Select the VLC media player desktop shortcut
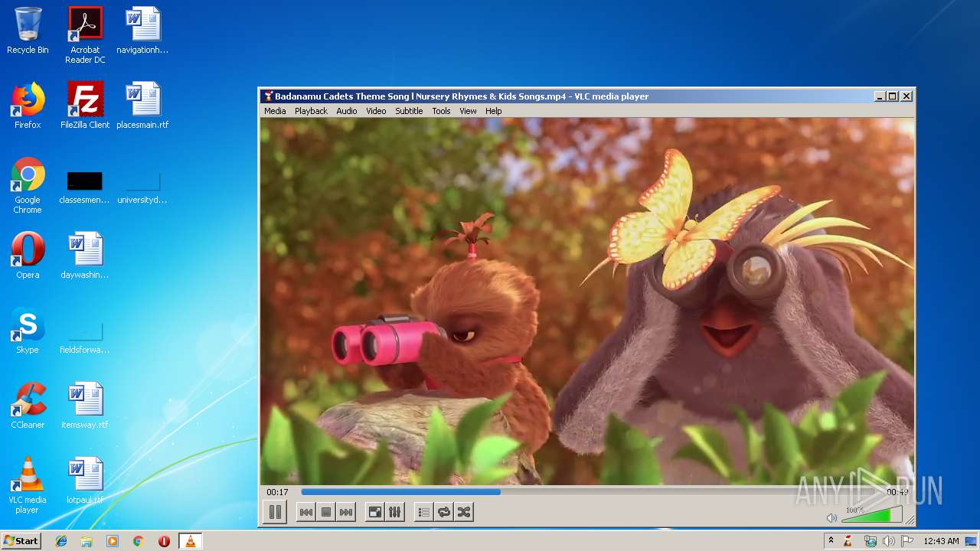 (28, 485)
